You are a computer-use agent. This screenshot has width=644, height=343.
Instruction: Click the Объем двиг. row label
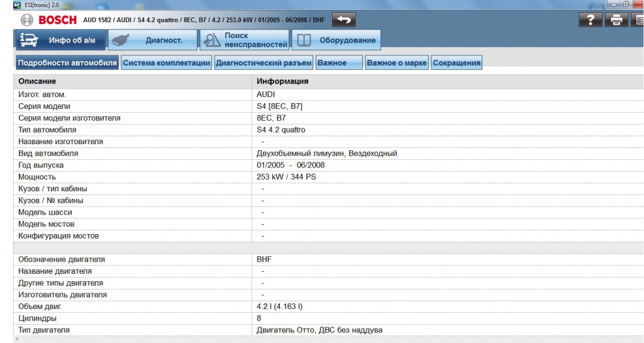point(40,307)
